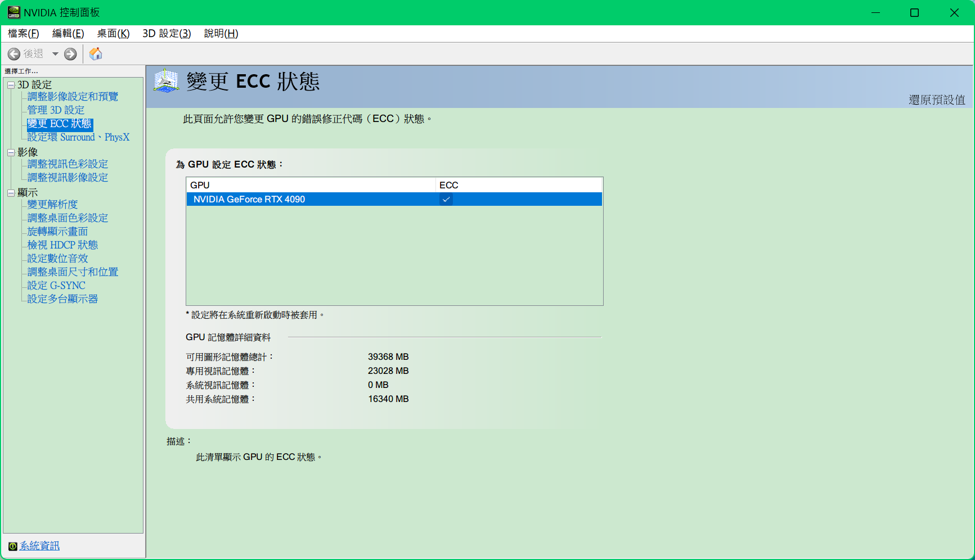The image size is (975, 560).
Task: Select 調整桌面色彩設定 in tree
Action: coord(68,218)
